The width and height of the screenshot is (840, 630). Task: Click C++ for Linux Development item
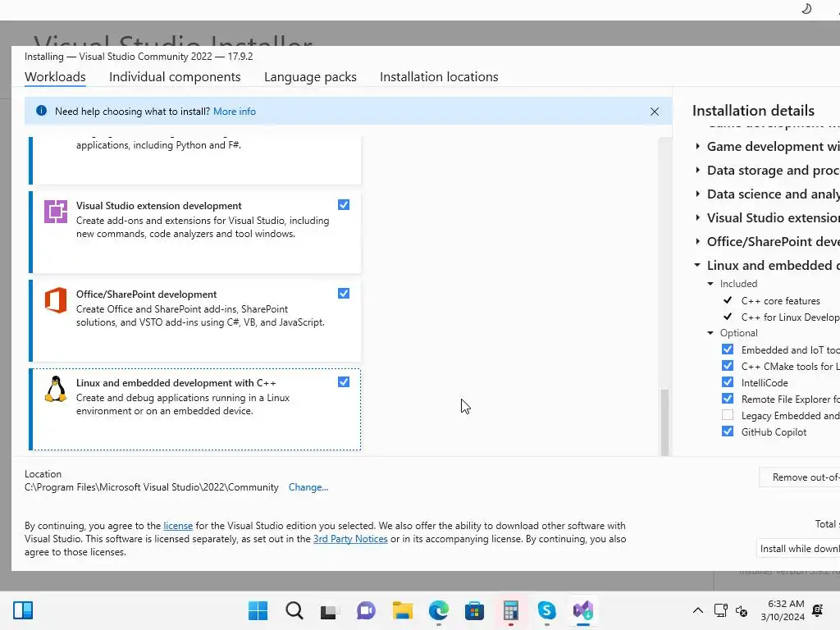[790, 317]
